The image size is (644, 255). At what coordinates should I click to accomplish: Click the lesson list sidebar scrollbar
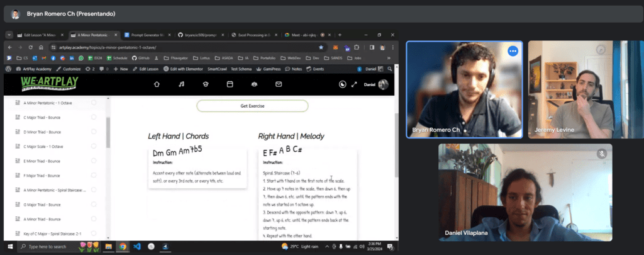[108, 132]
